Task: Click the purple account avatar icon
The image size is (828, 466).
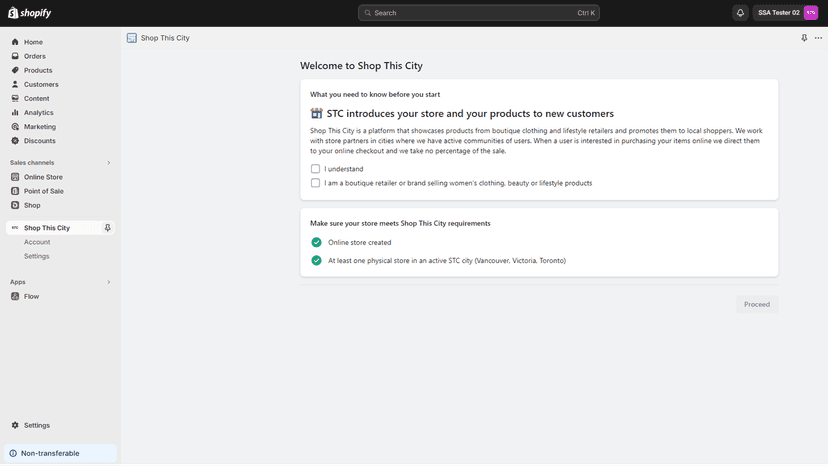Action: 811,13
